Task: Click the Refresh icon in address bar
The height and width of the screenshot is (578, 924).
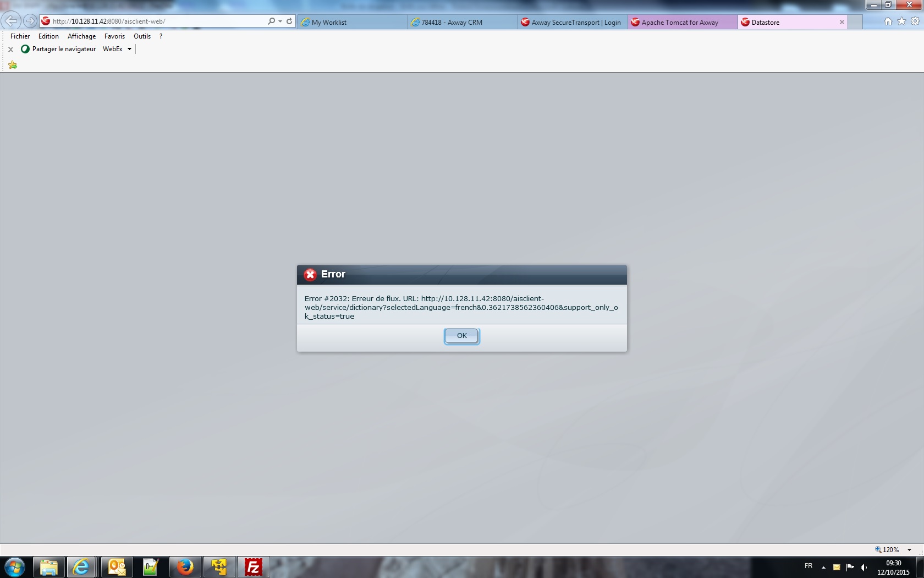Action: pyautogui.click(x=289, y=21)
